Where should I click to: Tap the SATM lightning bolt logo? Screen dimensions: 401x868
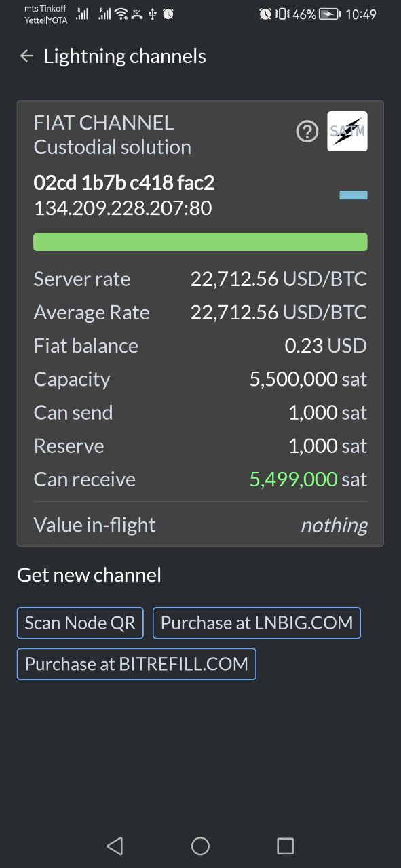pos(347,131)
